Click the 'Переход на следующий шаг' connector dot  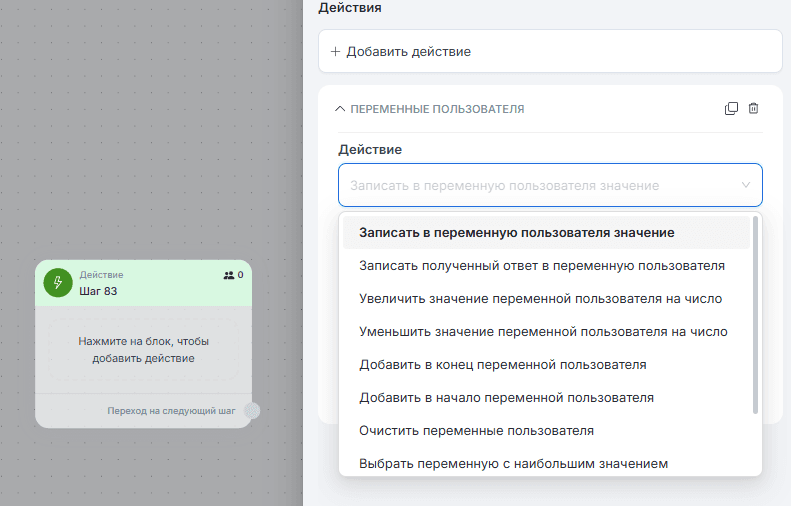point(252,411)
